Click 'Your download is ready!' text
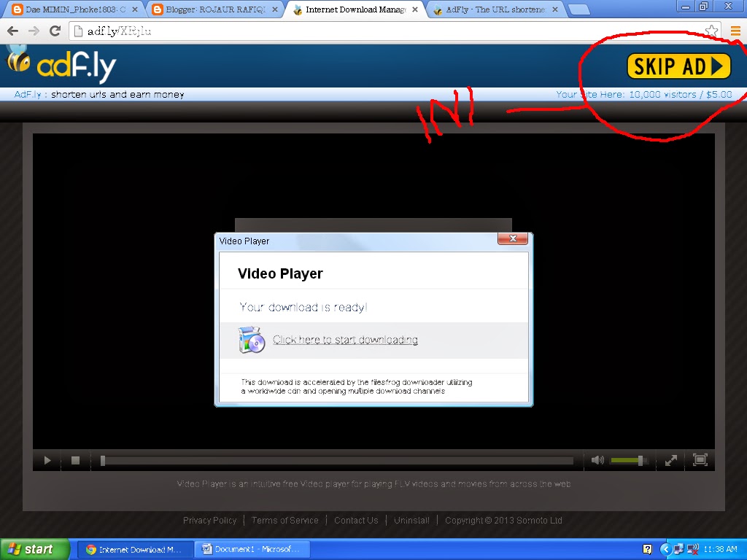This screenshot has height=560, width=747. coord(303,307)
